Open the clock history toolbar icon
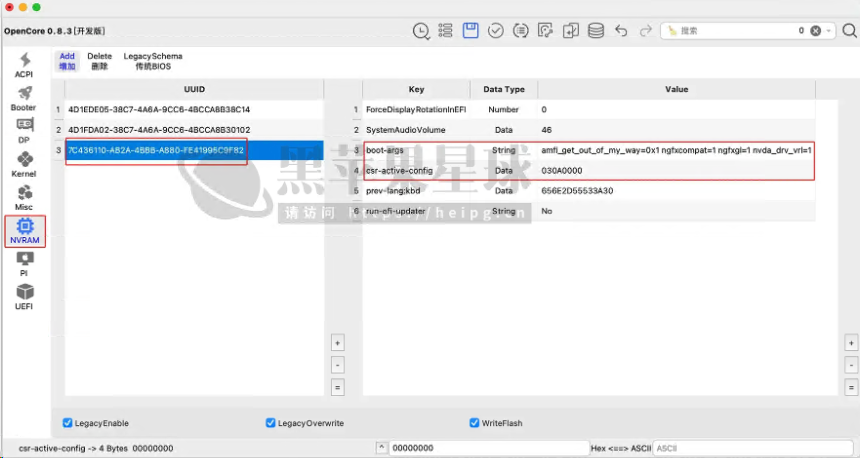The height and width of the screenshot is (458, 860). (422, 31)
